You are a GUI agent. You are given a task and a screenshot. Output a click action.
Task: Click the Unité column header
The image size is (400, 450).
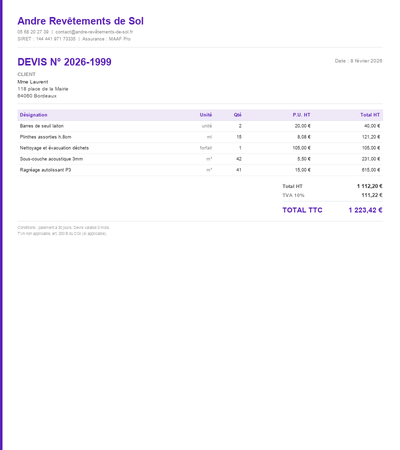[206, 115]
